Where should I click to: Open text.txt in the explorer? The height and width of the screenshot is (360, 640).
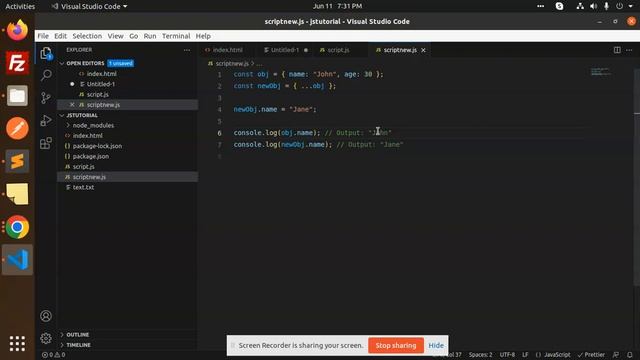(x=83, y=187)
